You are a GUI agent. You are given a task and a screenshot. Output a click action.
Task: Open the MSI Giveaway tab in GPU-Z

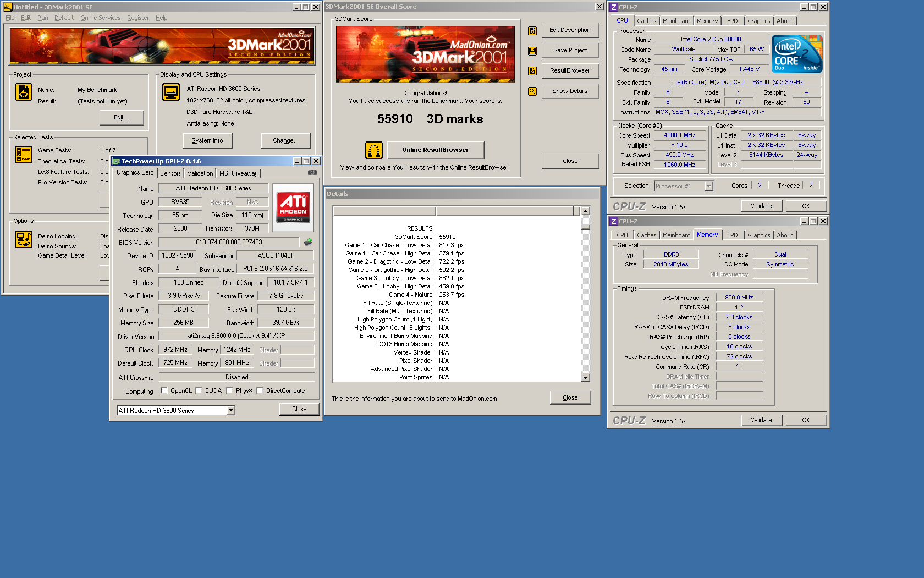pos(238,173)
